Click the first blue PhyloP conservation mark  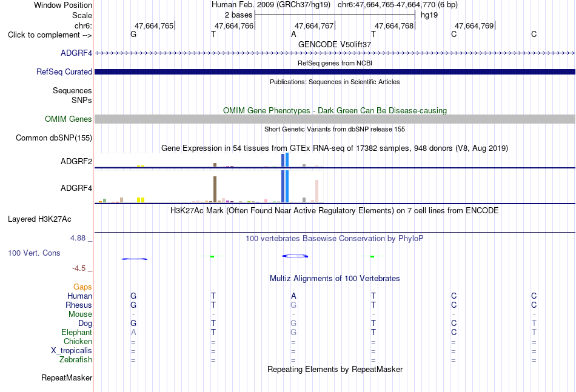(x=135, y=259)
